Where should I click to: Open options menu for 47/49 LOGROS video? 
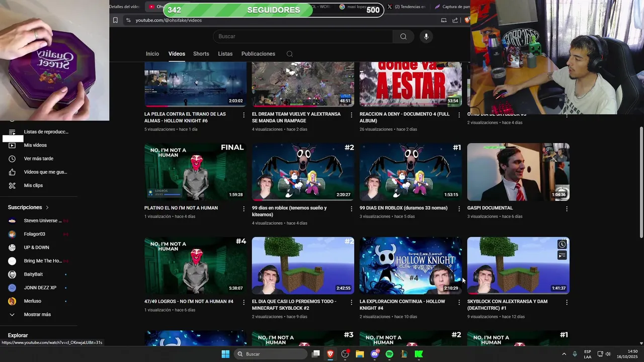coord(244,302)
